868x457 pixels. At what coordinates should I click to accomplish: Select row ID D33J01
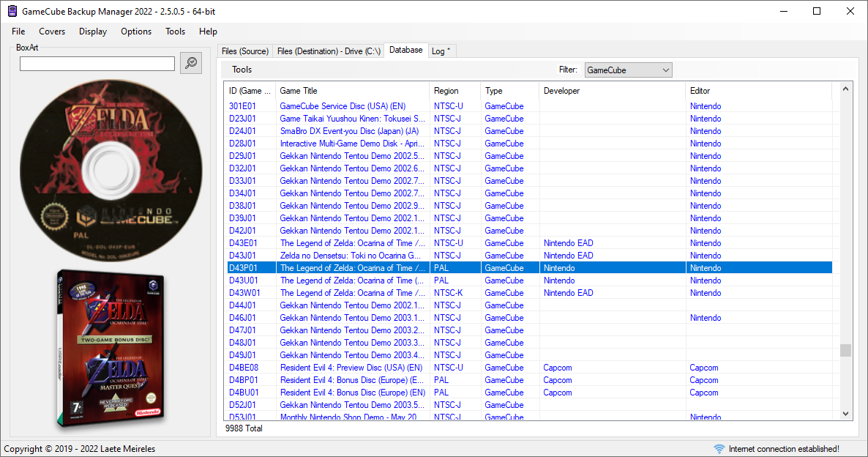click(242, 181)
